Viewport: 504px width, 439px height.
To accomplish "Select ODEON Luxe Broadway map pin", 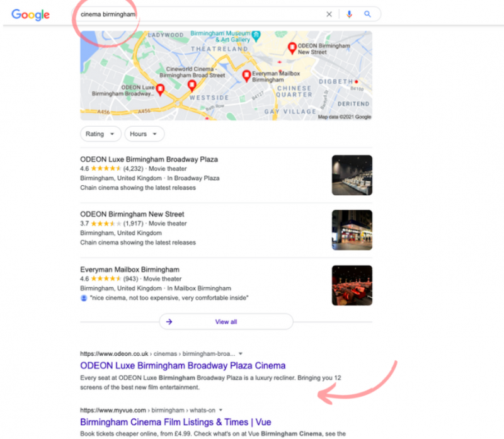I will (160, 89).
